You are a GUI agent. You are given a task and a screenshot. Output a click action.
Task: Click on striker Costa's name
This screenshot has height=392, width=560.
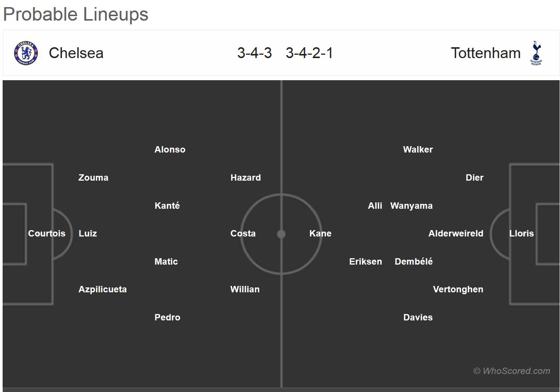coord(243,233)
